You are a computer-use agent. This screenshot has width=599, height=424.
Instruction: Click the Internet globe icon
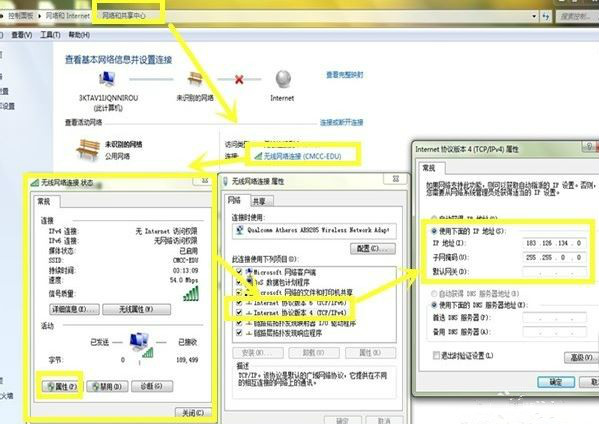(283, 79)
